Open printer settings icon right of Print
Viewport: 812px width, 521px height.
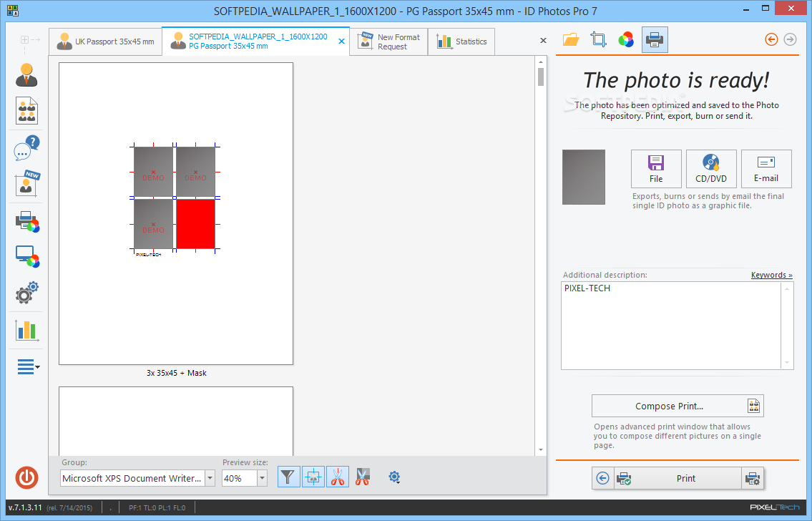[x=753, y=479]
